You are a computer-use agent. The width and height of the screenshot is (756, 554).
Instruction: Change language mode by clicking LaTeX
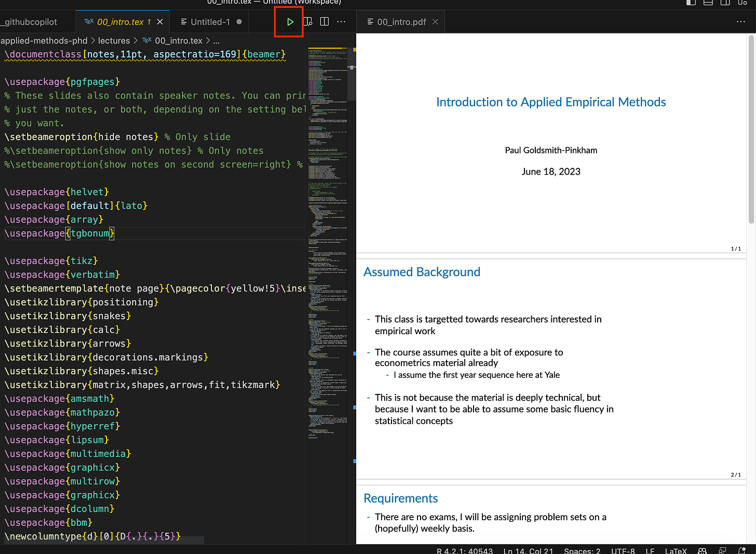pos(676,551)
